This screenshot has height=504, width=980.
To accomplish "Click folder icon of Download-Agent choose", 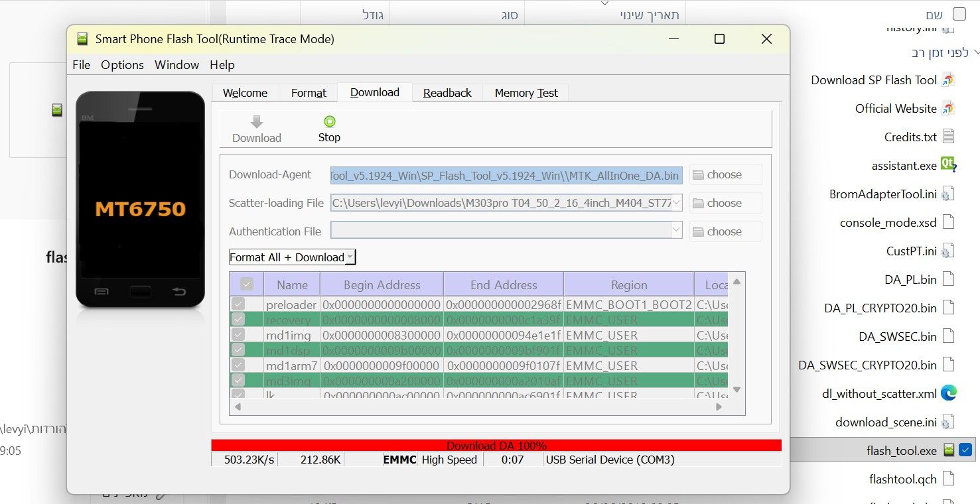I will (x=698, y=175).
